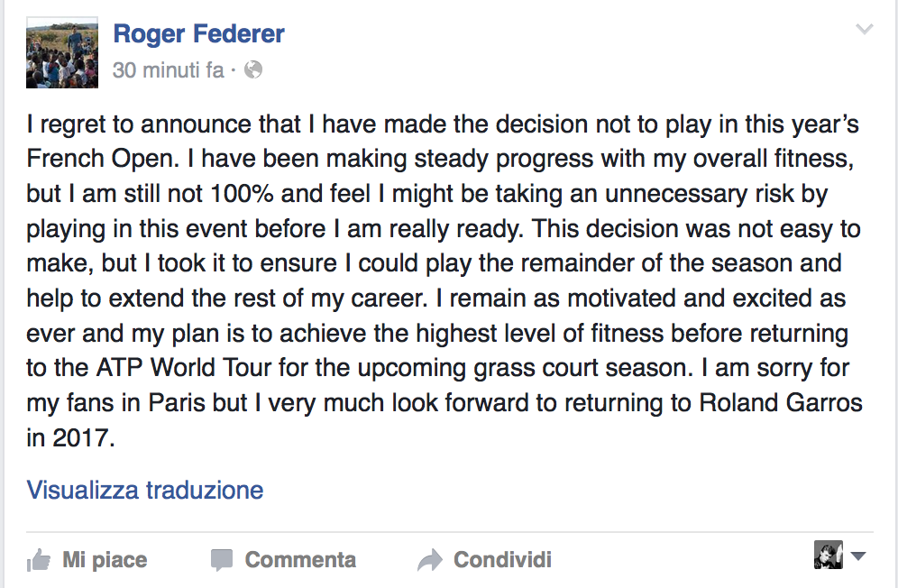This screenshot has height=588, width=898.
Task: Click the comment speech bubble icon
Action: (x=222, y=560)
